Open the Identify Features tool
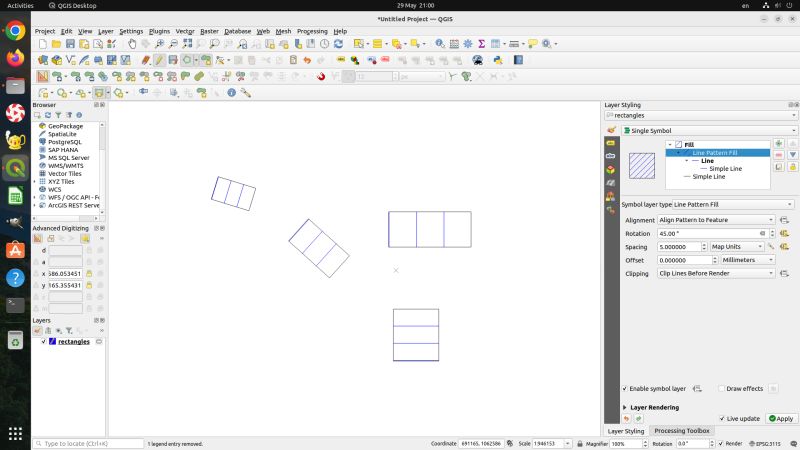 click(x=440, y=44)
